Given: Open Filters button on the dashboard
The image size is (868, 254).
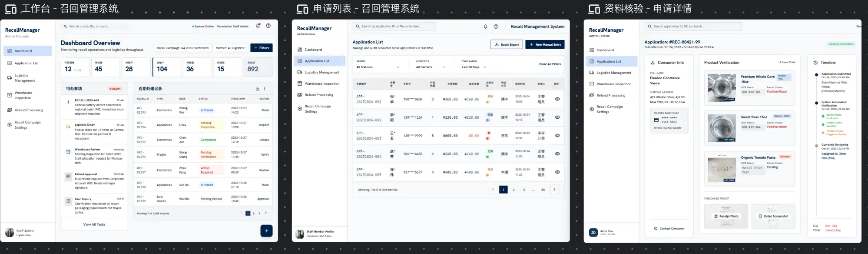Looking at the screenshot, I should click(x=262, y=48).
